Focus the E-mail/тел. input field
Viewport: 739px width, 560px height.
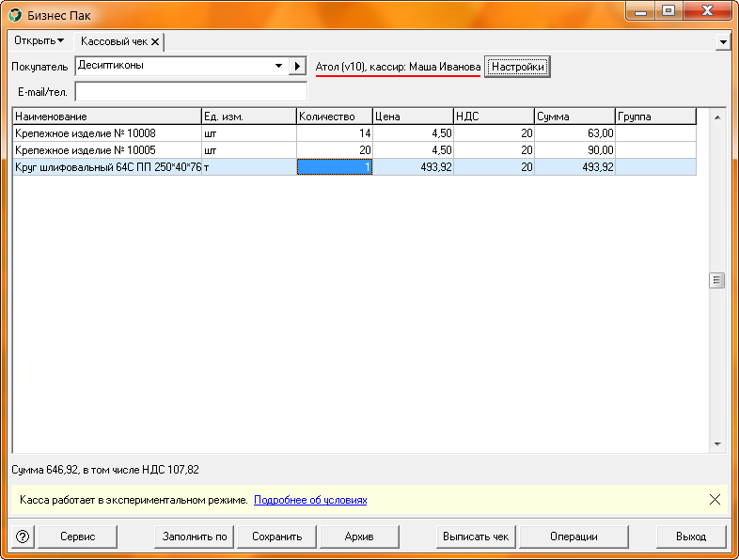(191, 92)
